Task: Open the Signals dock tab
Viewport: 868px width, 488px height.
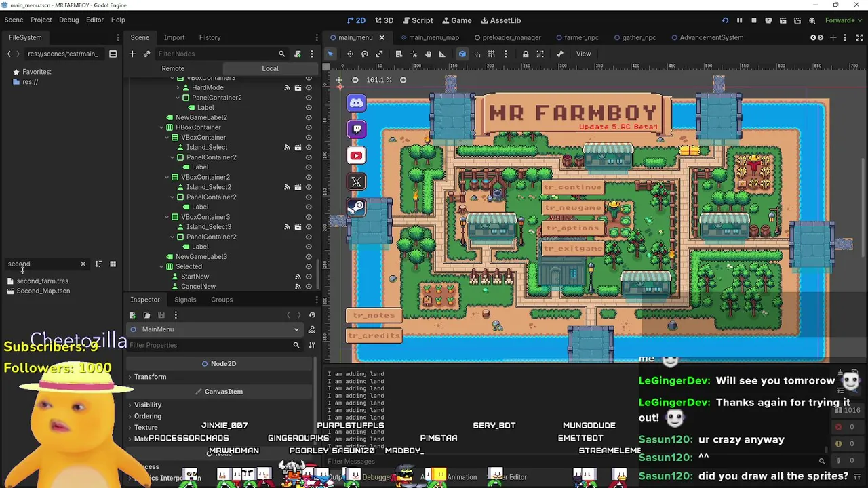Action: point(185,300)
